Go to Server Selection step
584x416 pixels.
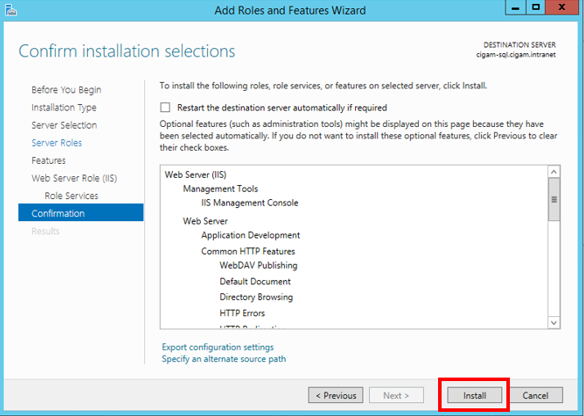point(64,125)
